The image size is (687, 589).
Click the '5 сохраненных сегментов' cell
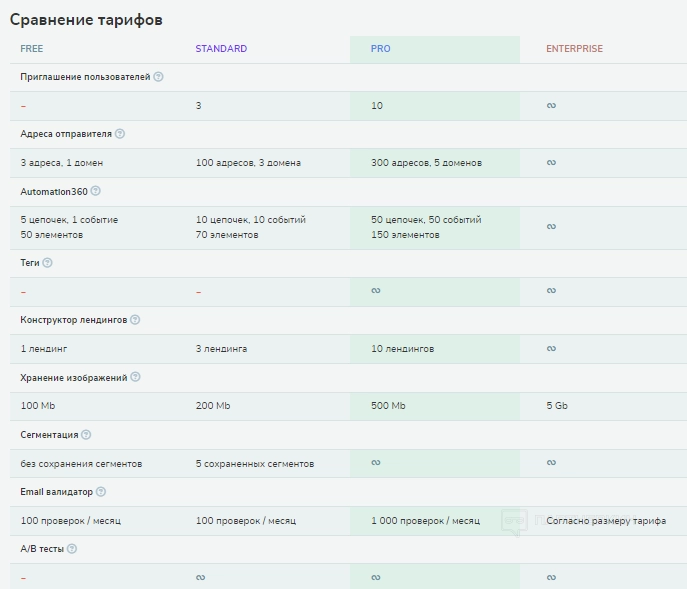pos(255,464)
